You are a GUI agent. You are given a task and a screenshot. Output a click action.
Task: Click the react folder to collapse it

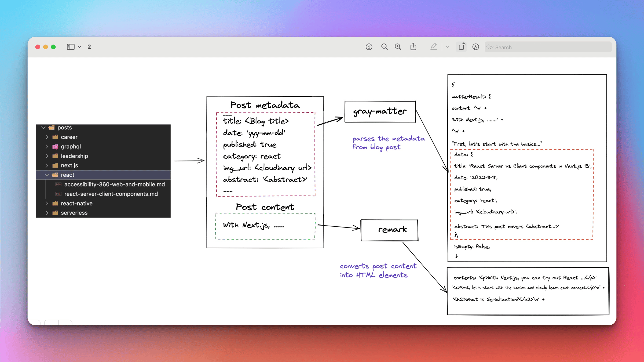47,175
